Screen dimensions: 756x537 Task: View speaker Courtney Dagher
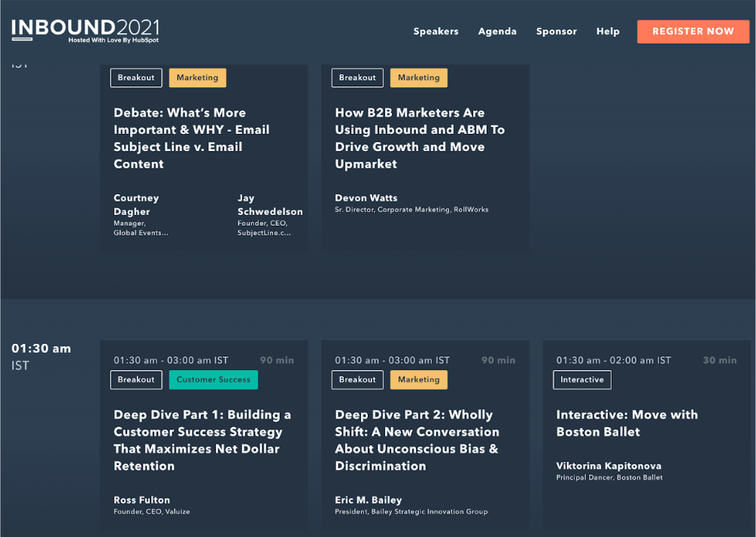[136, 205]
